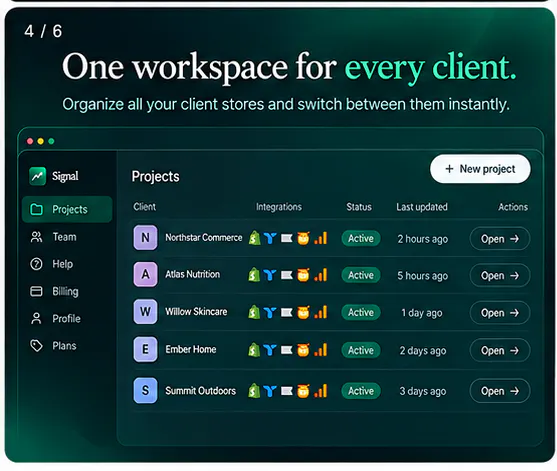Click the Integrations column header
The width and height of the screenshot is (557, 471).
pos(279,207)
